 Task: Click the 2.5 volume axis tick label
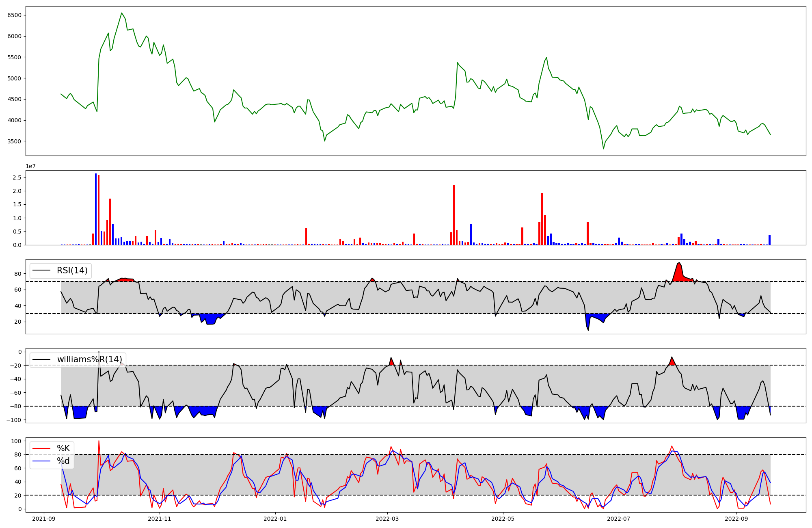[17, 177]
